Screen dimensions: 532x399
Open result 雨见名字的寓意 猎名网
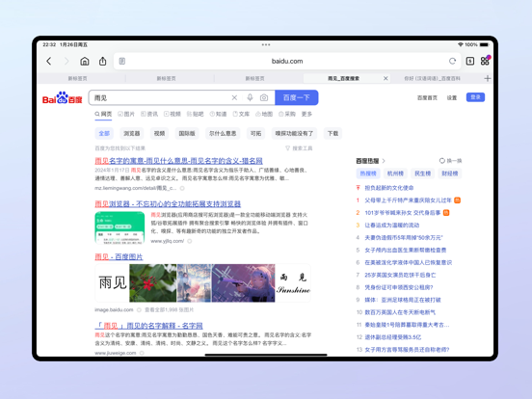[x=178, y=161]
